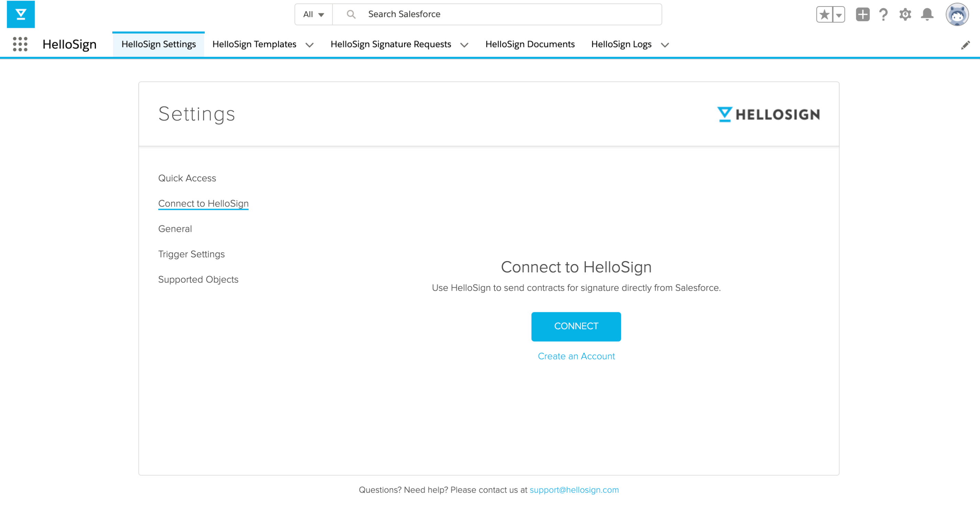Open the App Launcher grid icon
Screen dimensions: 980x505
[x=20, y=44]
